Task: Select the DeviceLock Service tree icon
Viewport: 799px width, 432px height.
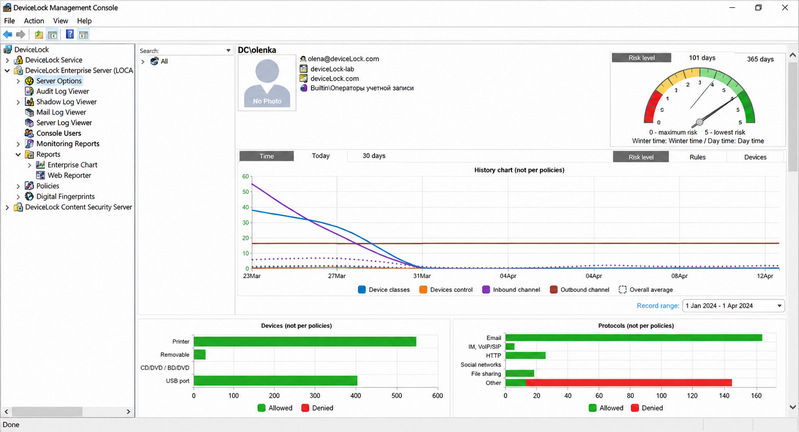Action: point(18,60)
